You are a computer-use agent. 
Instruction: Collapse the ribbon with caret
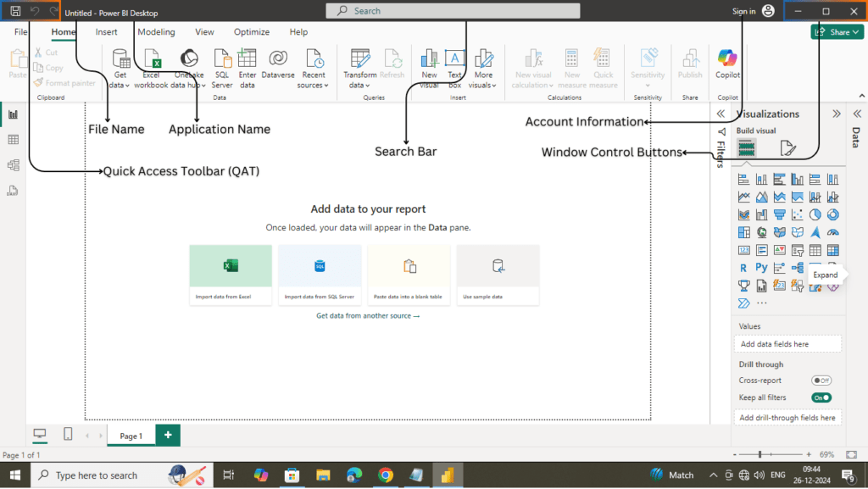point(861,96)
